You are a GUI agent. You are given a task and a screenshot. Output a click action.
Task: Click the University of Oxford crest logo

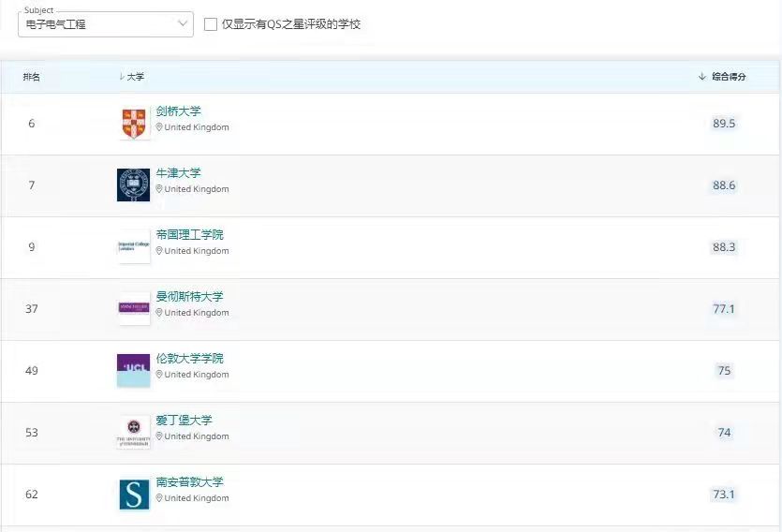pos(134,185)
